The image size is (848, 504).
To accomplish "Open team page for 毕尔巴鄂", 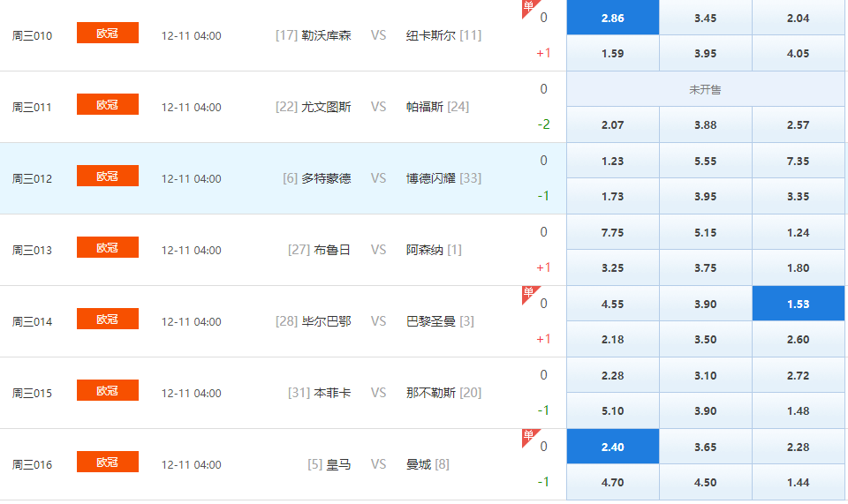I will tap(326, 321).
